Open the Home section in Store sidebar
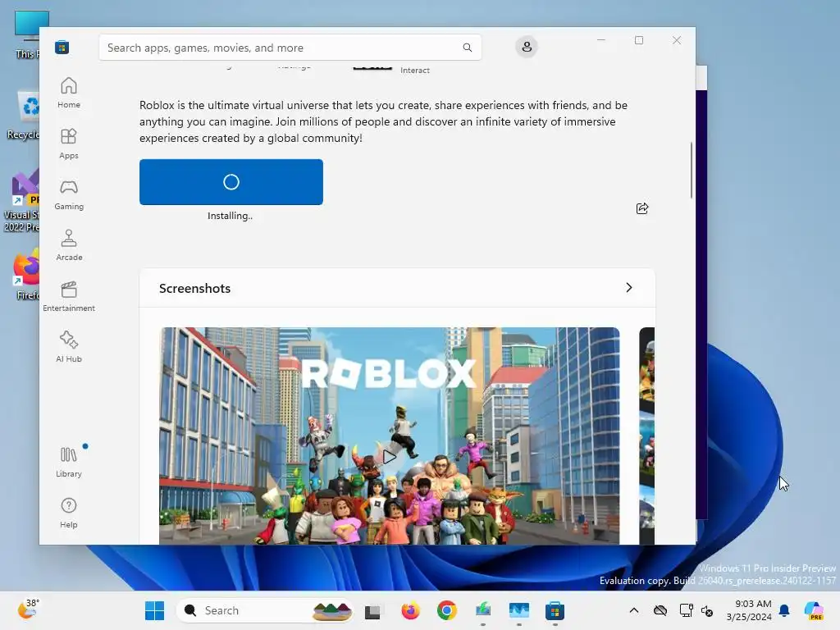 click(69, 93)
